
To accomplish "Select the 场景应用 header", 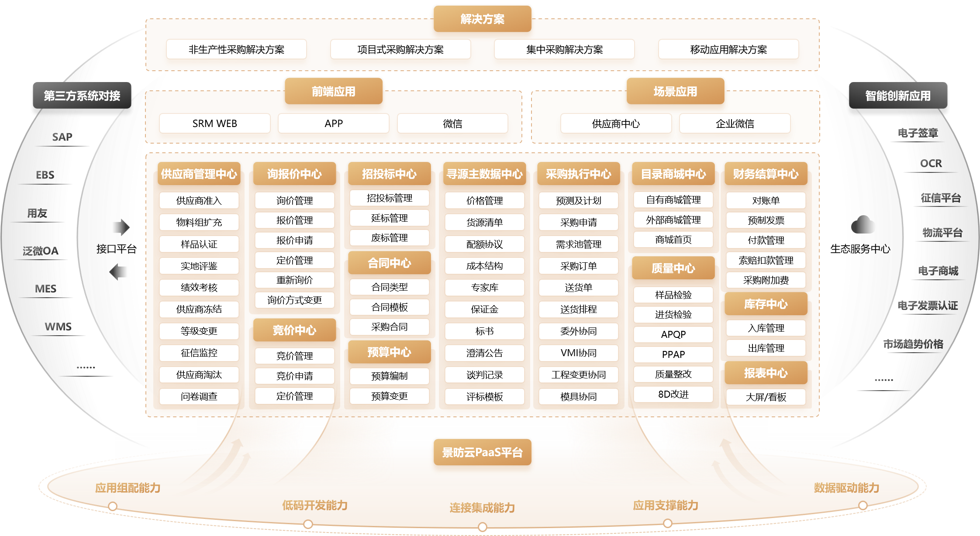I will (676, 91).
